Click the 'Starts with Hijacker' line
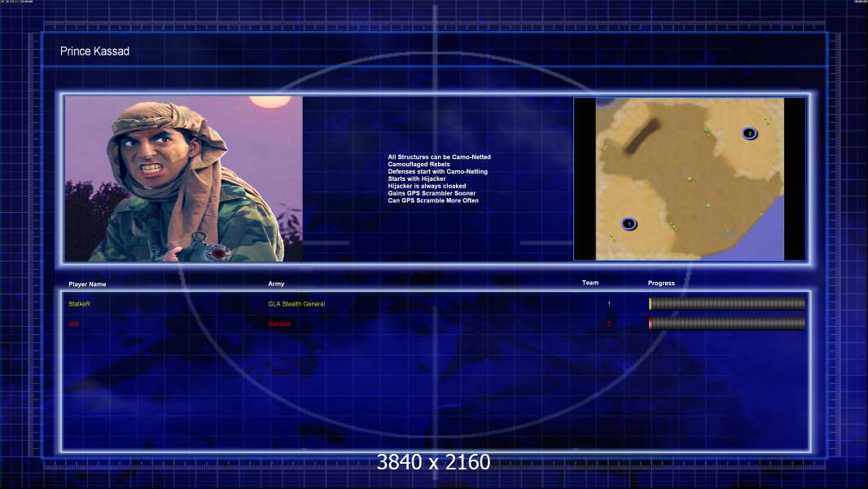868x489 pixels. 417,178
